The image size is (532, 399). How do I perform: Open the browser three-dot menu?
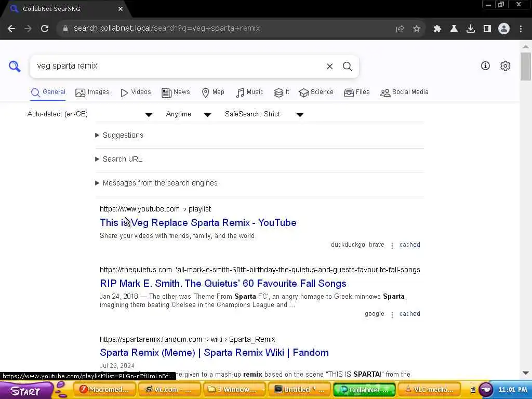pyautogui.click(x=521, y=29)
